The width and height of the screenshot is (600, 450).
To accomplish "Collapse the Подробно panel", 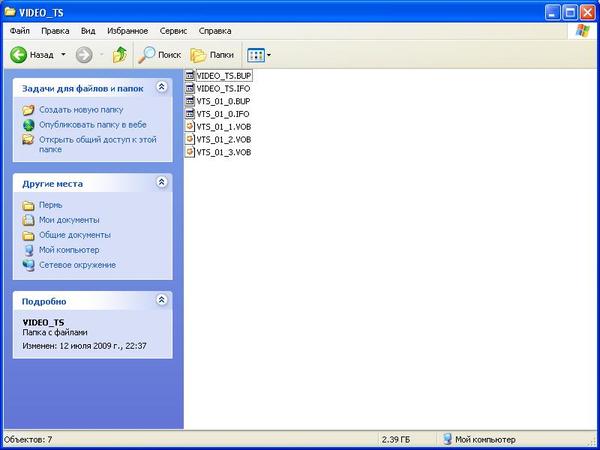I will [161, 300].
